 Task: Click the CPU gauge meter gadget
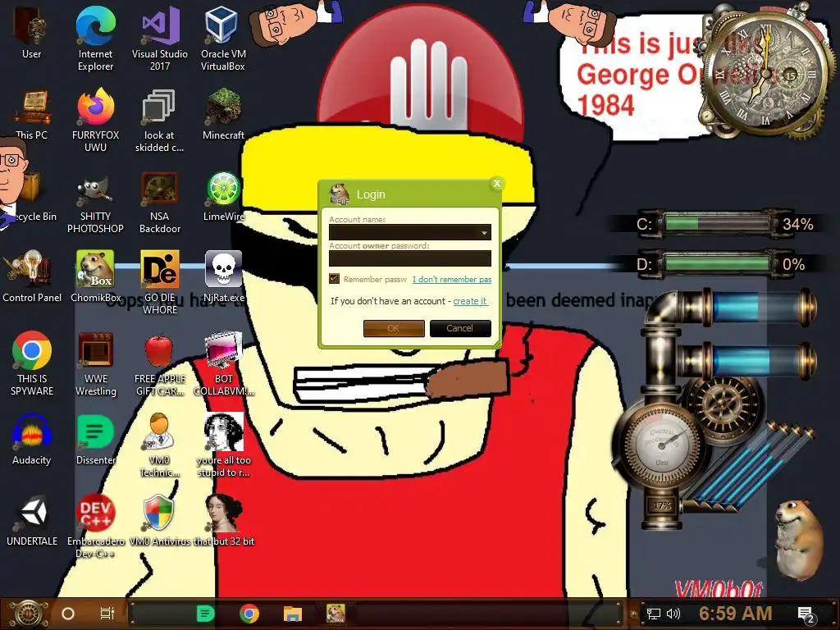point(662,445)
